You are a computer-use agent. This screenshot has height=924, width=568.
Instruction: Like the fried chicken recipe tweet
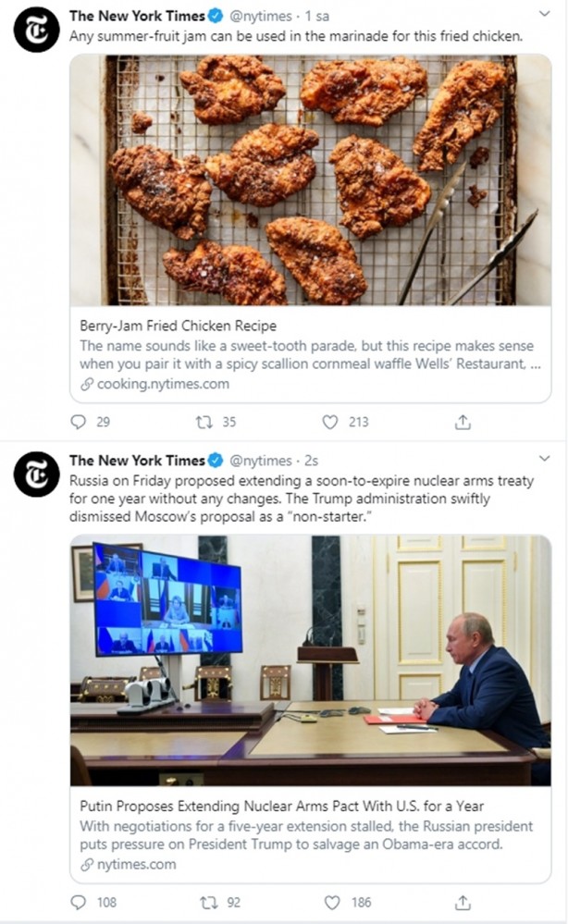[x=330, y=422]
